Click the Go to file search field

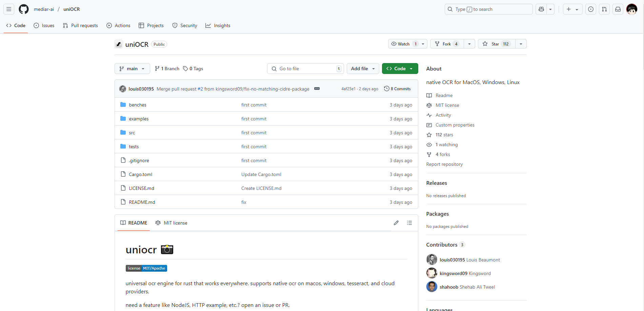tap(305, 69)
